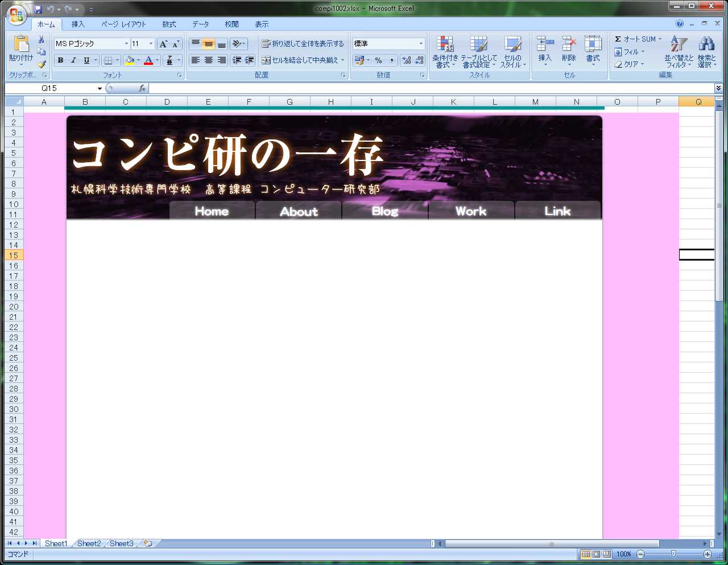Open the font size dropdown
This screenshot has height=565, width=728.
(151, 44)
